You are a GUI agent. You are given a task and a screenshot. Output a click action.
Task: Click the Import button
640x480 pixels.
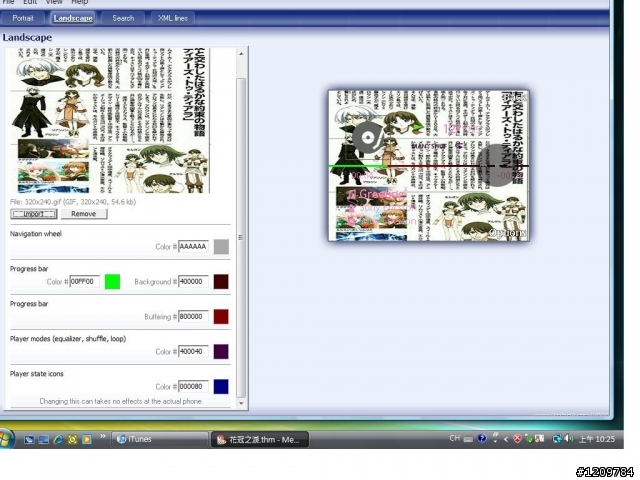(x=34, y=214)
